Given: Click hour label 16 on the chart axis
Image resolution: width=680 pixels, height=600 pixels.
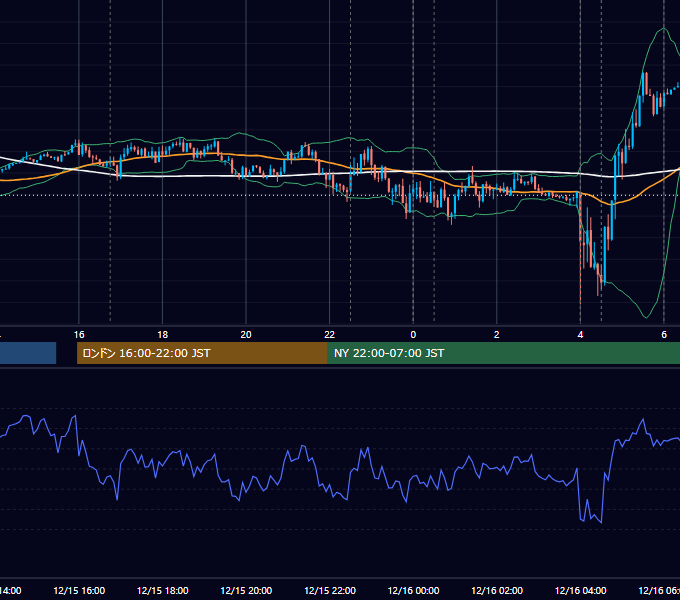Looking at the screenshot, I should [79, 335].
